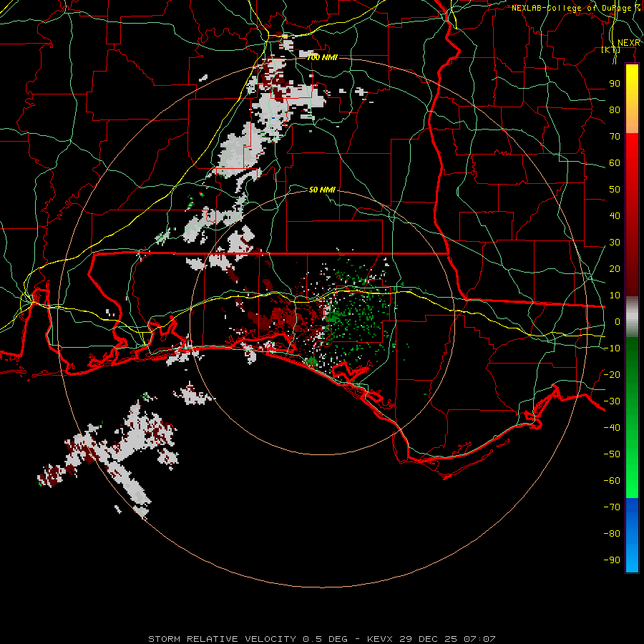The height and width of the screenshot is (644, 644).
Task: Click the 90 value on velocity scale
Action: (x=615, y=84)
